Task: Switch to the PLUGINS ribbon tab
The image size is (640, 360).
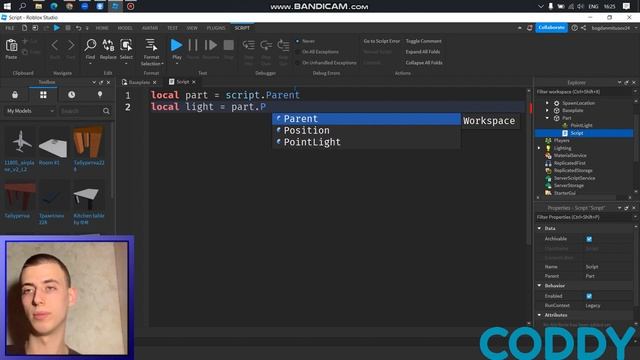Action: point(216,28)
